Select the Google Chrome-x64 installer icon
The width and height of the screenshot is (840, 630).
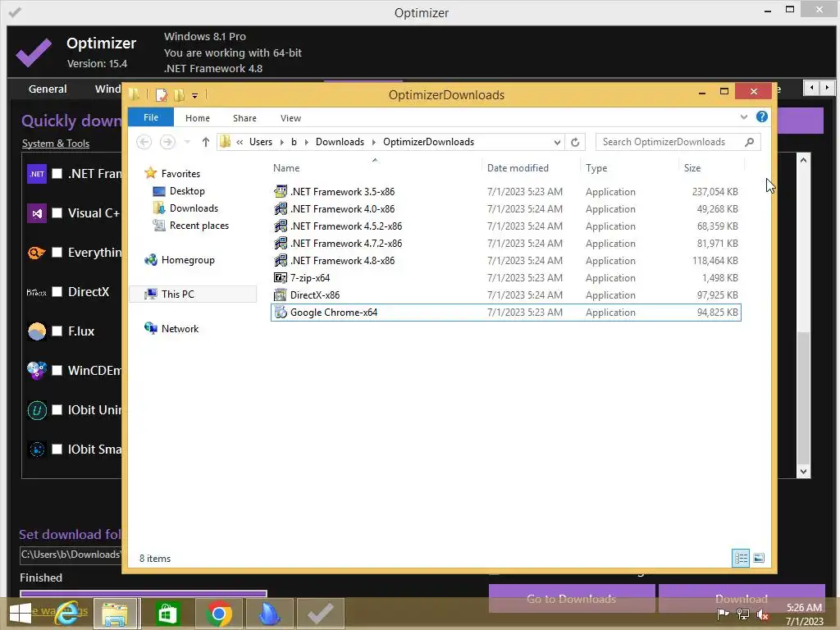click(281, 313)
